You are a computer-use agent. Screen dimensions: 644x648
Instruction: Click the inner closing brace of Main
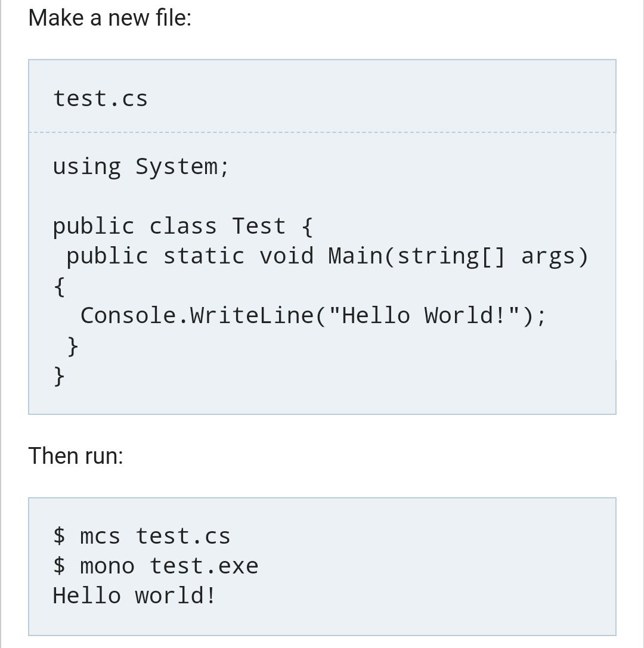coord(73,346)
